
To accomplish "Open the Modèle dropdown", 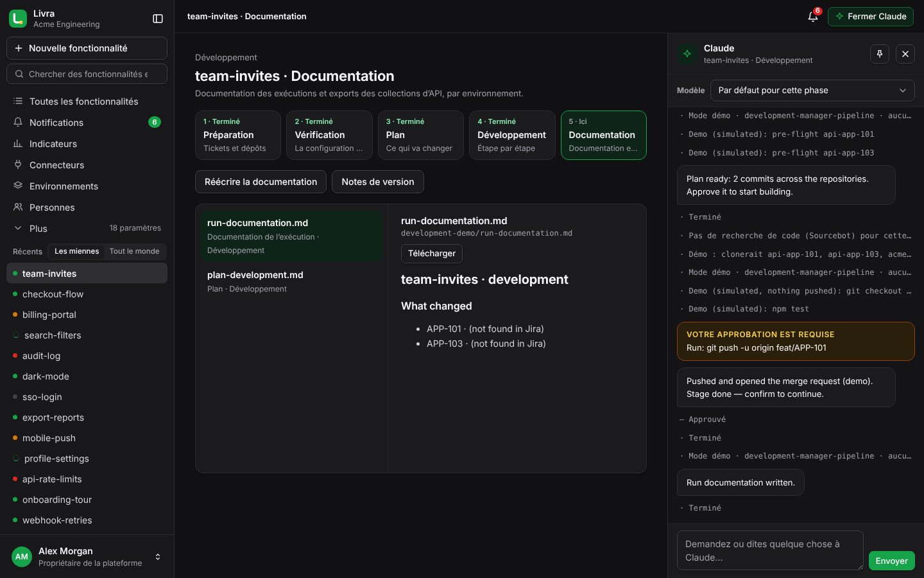I will coord(812,91).
